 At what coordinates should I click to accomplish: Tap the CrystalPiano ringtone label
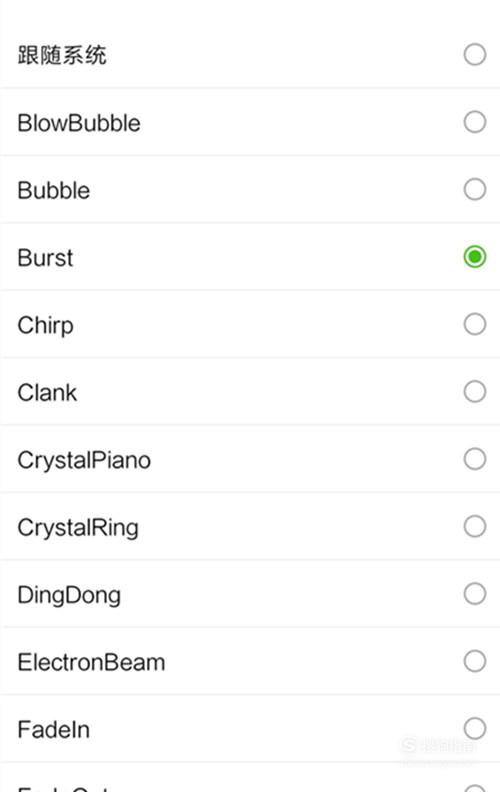pos(84,461)
